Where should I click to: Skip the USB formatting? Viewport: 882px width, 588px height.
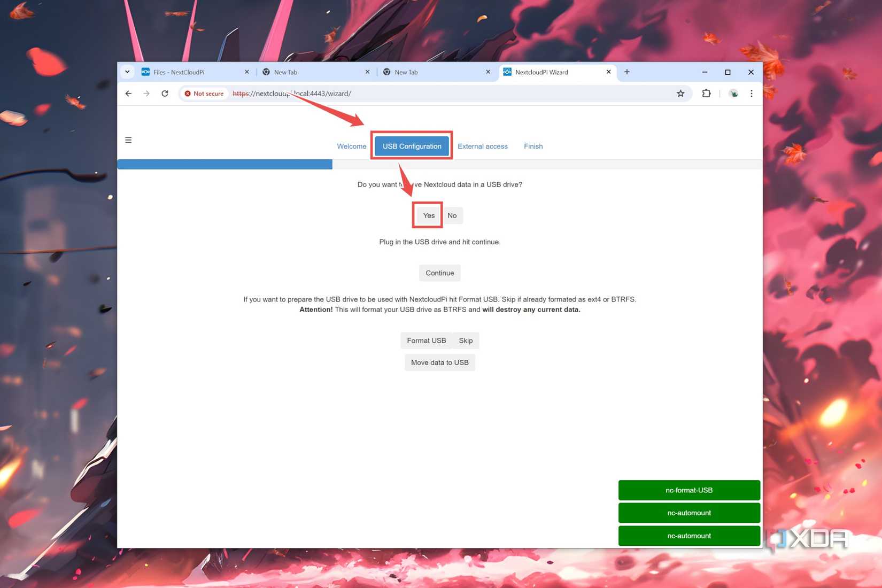[466, 341]
